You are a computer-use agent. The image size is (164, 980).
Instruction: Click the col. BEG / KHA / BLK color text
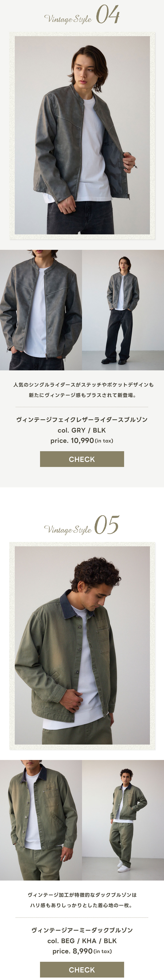(x=82, y=941)
